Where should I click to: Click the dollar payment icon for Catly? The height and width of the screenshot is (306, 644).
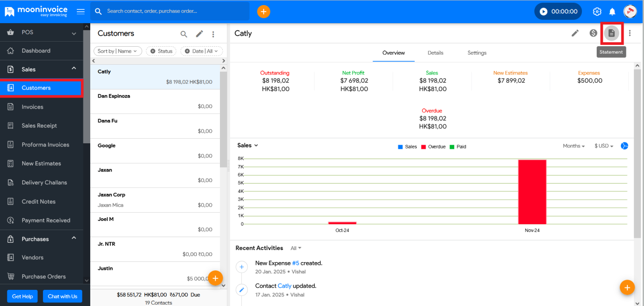[x=593, y=33]
